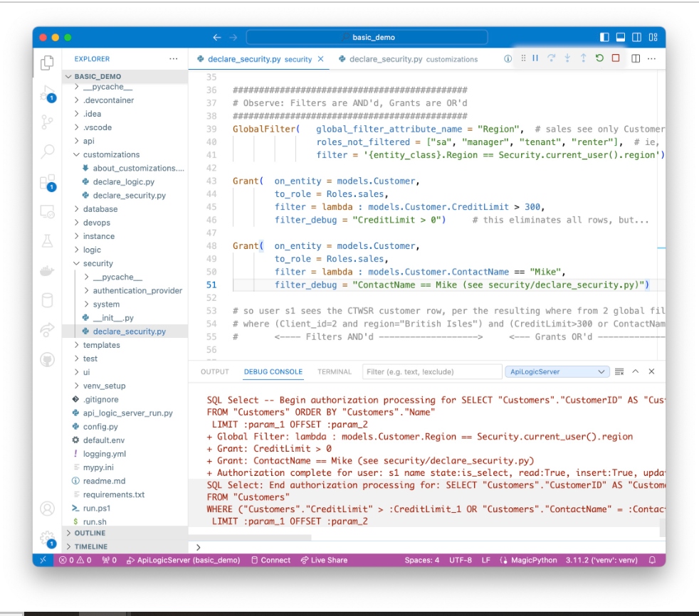Click Live Share in the status bar
This screenshot has height=616, width=699.
click(324, 560)
